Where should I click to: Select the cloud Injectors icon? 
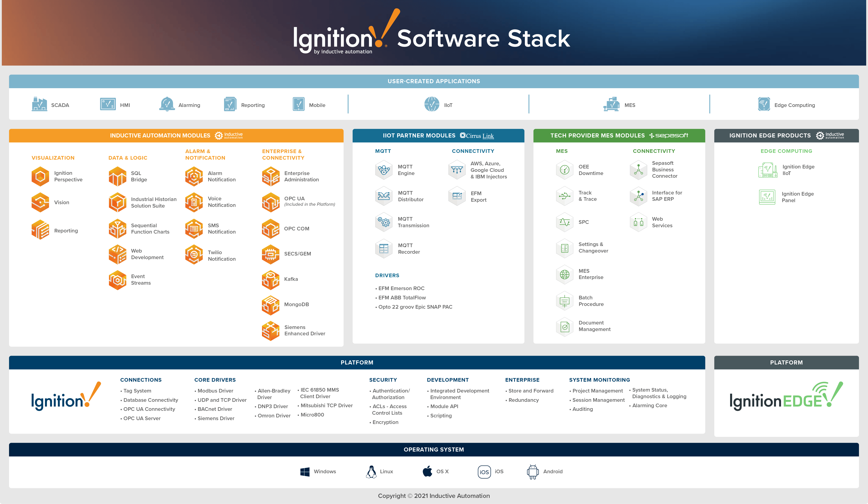click(457, 170)
